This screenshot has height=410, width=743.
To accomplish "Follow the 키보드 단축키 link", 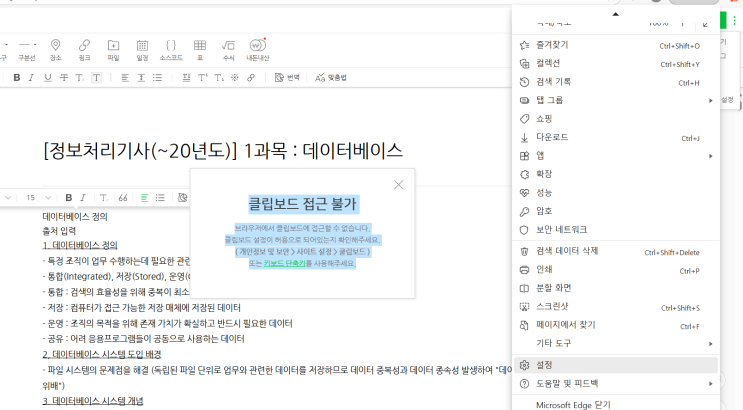I will (x=284, y=263).
